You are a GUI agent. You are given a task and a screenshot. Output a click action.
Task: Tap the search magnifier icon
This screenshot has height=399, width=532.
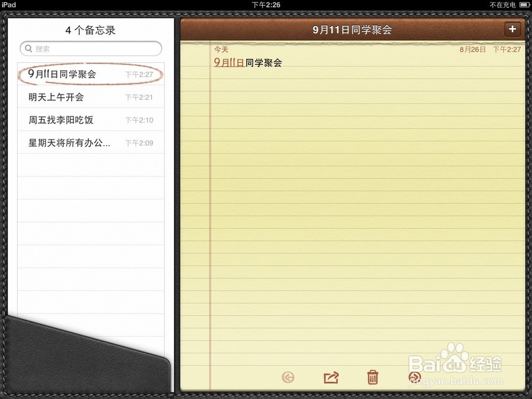click(29, 48)
